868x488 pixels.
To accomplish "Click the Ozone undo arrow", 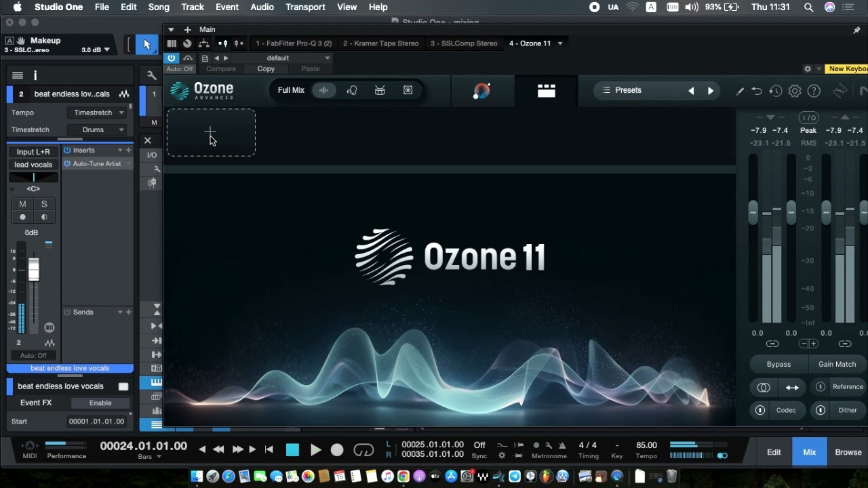I will (x=757, y=91).
